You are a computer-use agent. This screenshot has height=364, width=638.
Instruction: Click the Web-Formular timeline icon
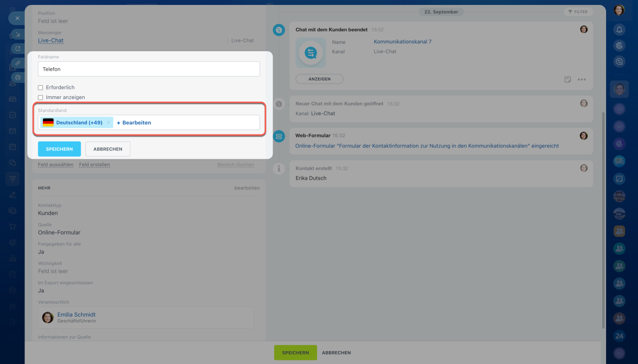tap(279, 136)
